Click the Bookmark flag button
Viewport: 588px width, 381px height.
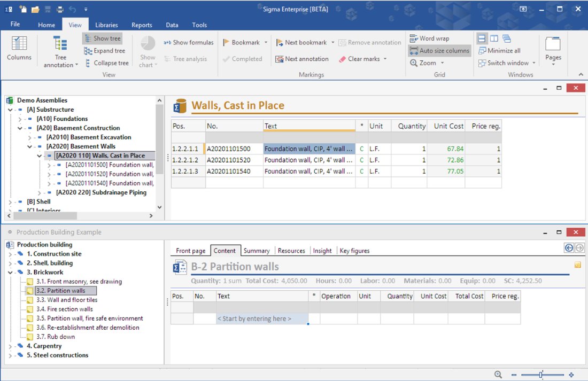242,42
